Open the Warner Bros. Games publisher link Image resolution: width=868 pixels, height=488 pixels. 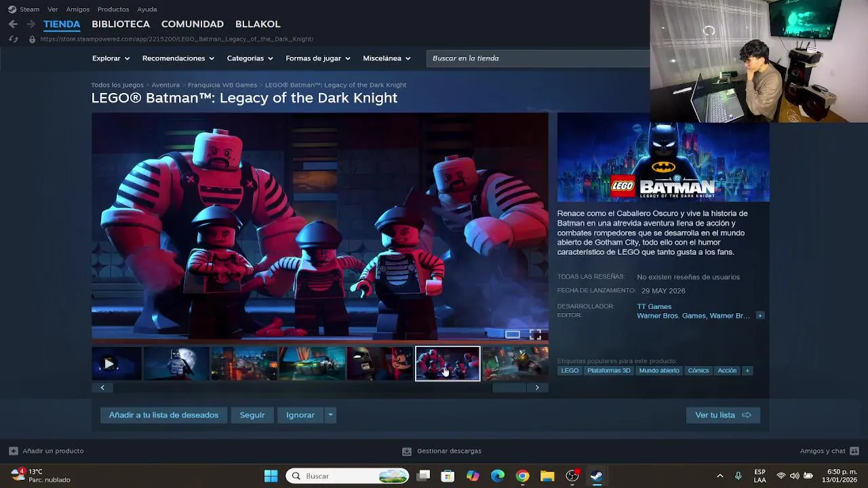pos(672,316)
